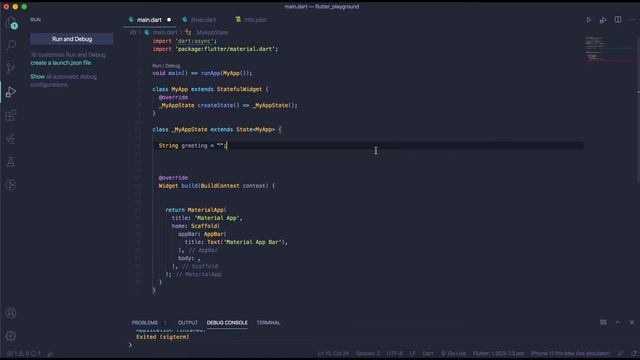Viewport: 640px width, 360px height.
Task: Click the 'void main()' code line
Action: coord(202,73)
